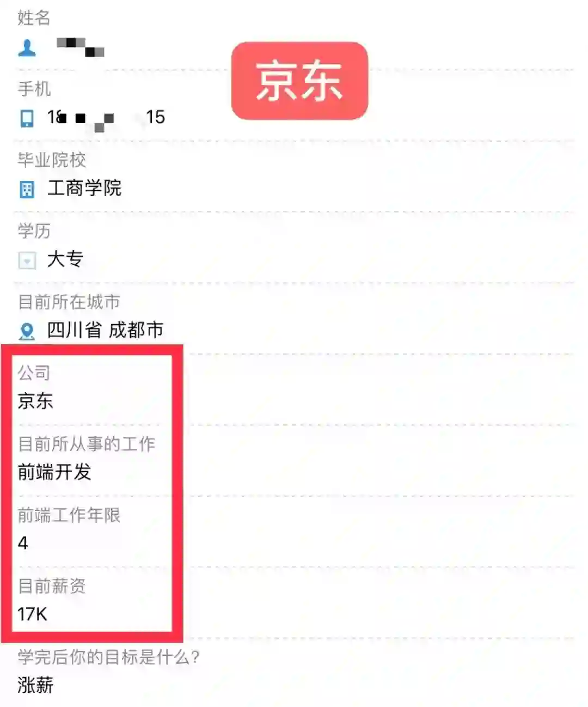Click the 涨薪 goal answer
588x707 pixels.
point(35,685)
